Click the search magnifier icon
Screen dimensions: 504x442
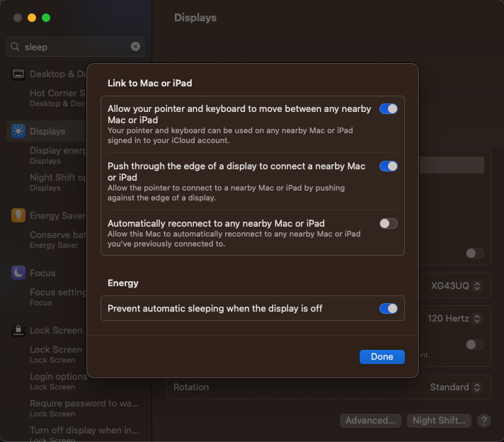(x=15, y=47)
